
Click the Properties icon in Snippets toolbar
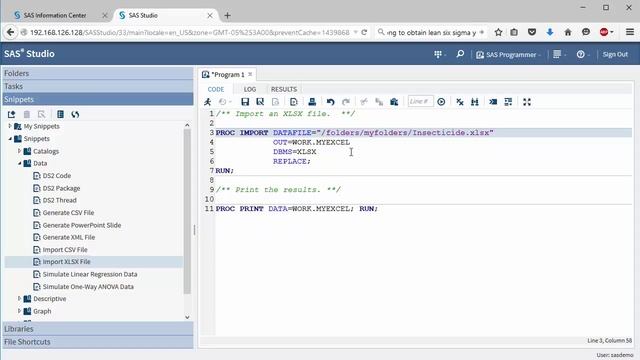(x=60, y=114)
